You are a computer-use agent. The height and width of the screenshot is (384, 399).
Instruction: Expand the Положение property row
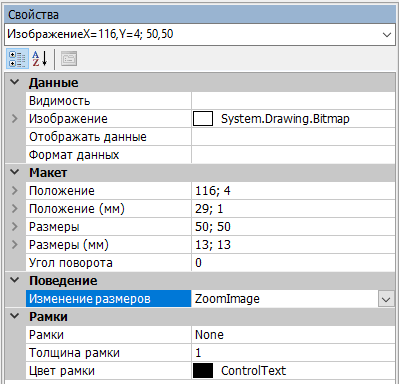[15, 190]
